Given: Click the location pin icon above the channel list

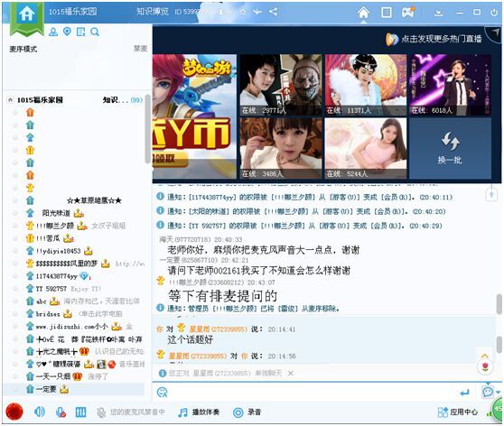Looking at the screenshot, I should [67, 32].
